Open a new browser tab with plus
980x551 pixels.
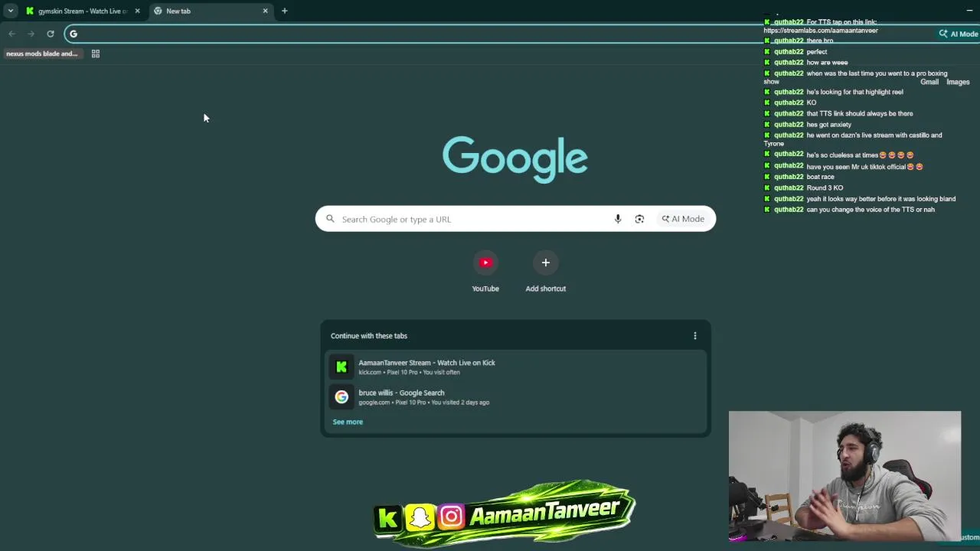(x=284, y=11)
